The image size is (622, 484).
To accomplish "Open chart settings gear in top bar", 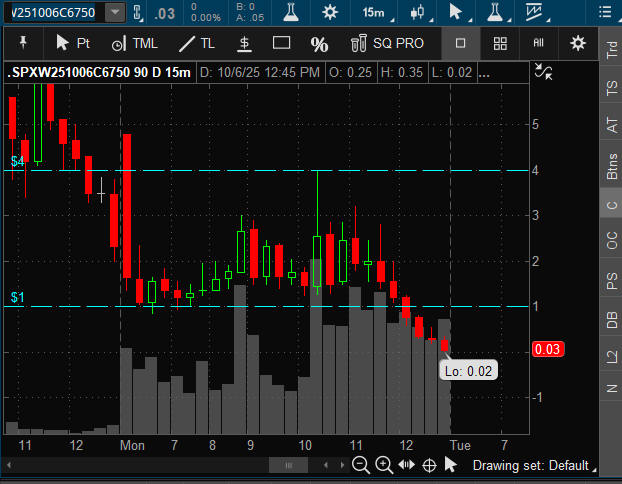I will click(330, 12).
